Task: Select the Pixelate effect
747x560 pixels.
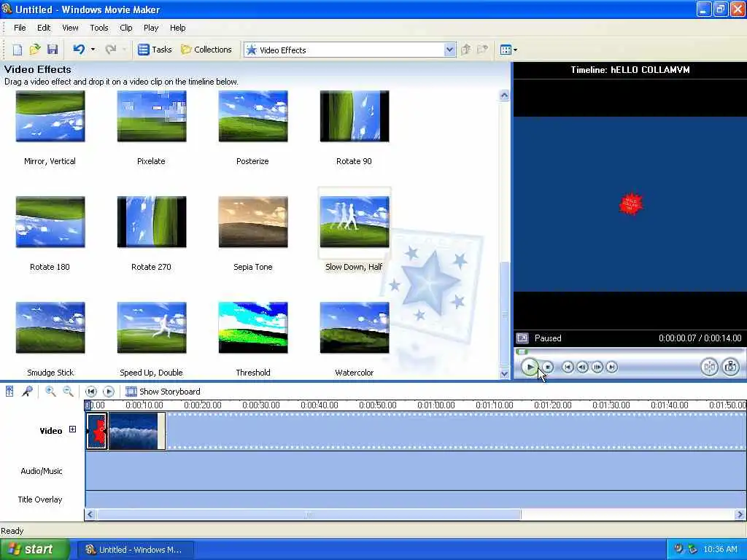Action: [x=152, y=116]
